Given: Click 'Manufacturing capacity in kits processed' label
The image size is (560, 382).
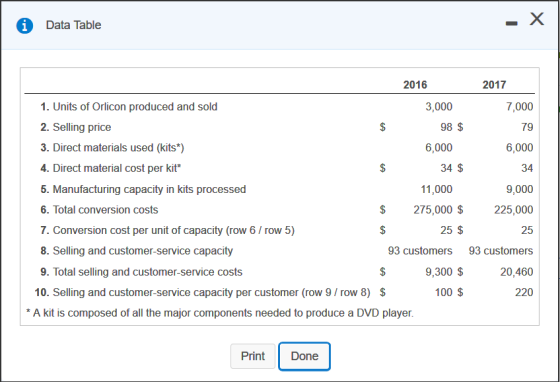Looking at the screenshot, I should [x=149, y=189].
